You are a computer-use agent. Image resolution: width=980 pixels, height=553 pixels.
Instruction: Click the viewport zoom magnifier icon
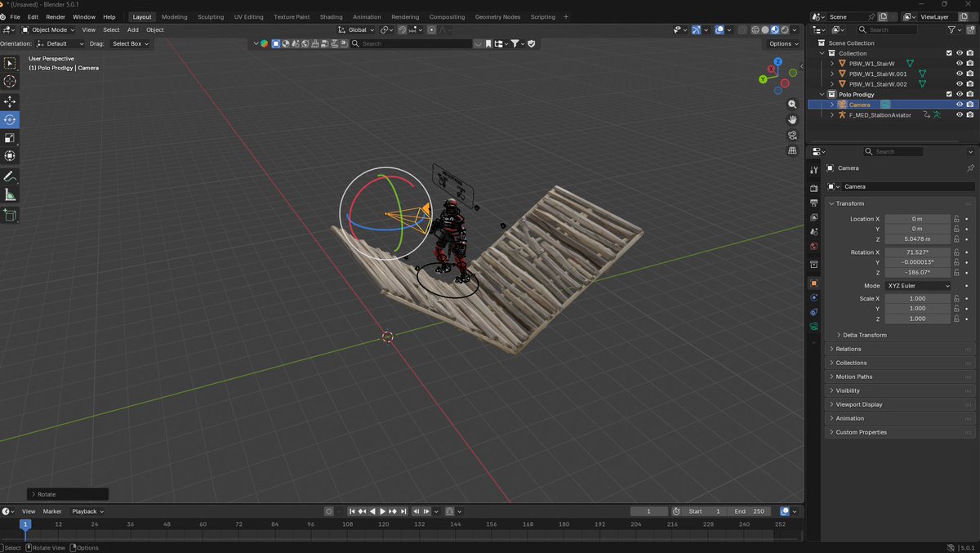tap(792, 105)
